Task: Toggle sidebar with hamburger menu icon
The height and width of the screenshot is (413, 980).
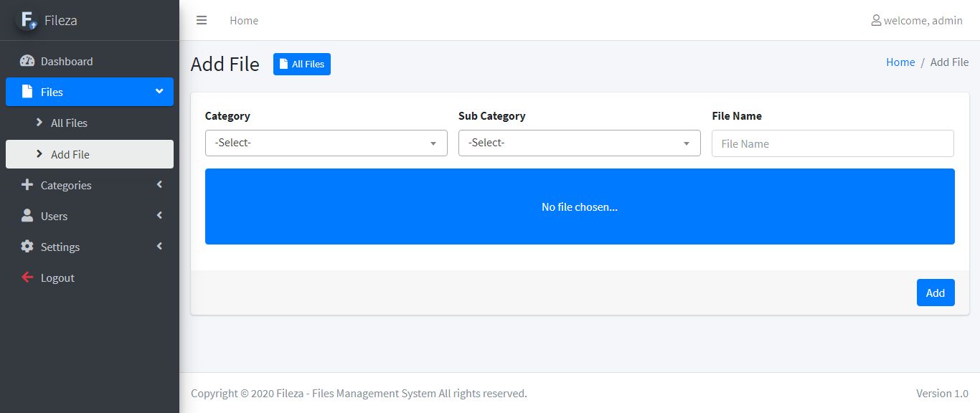Action: 202,20
